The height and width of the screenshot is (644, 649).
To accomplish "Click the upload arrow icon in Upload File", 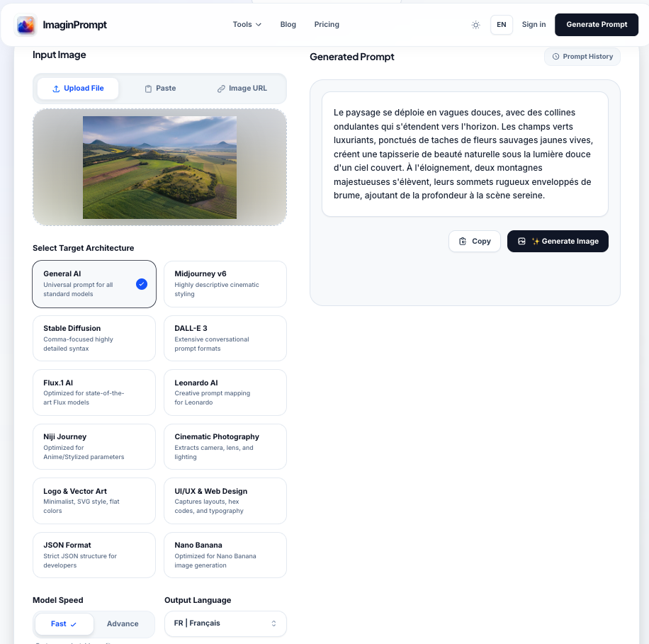I will (x=56, y=89).
